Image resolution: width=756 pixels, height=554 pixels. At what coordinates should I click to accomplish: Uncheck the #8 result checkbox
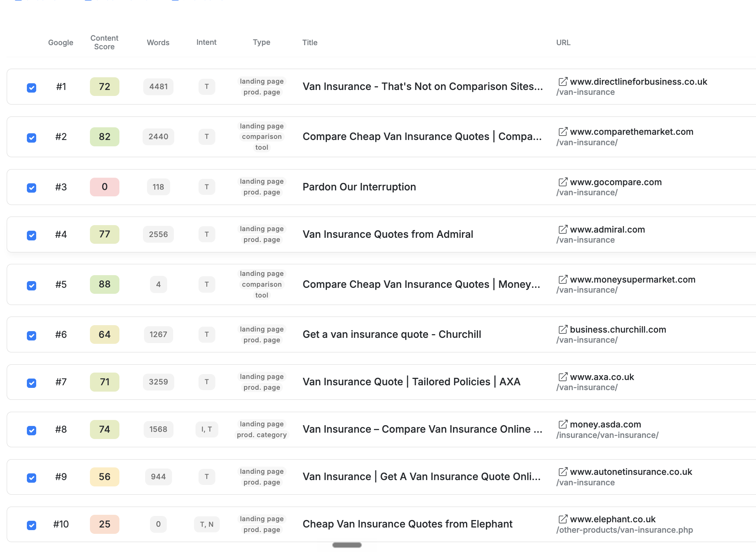click(x=32, y=430)
